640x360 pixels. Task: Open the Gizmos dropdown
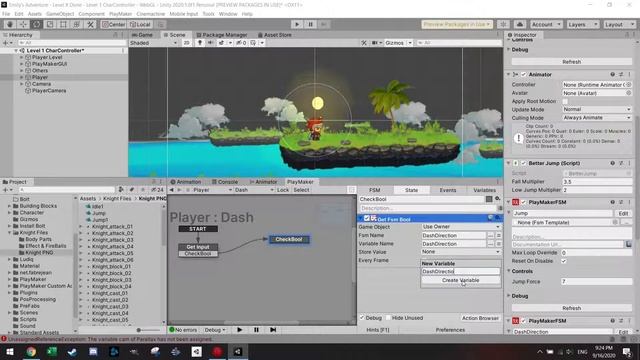click(x=398, y=42)
